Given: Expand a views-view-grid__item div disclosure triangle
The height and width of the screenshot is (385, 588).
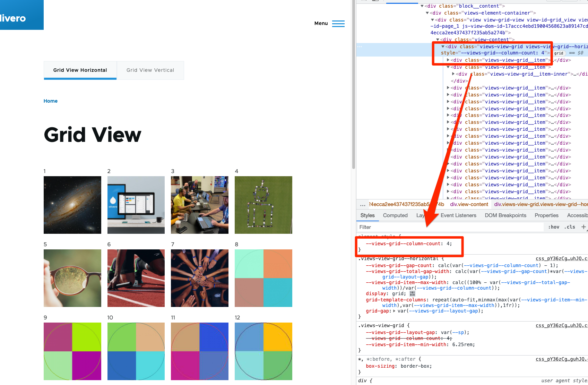Looking at the screenshot, I should pos(448,88).
